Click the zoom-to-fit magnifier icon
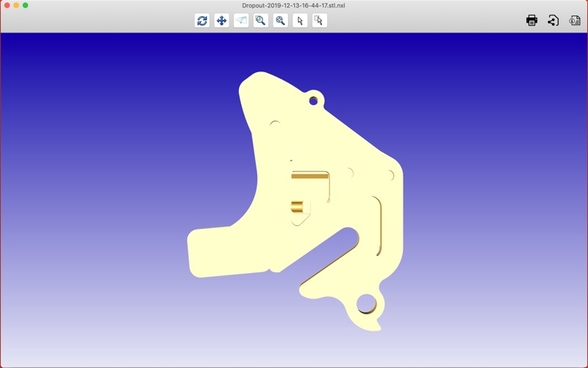The image size is (588, 368). pyautogui.click(x=280, y=21)
